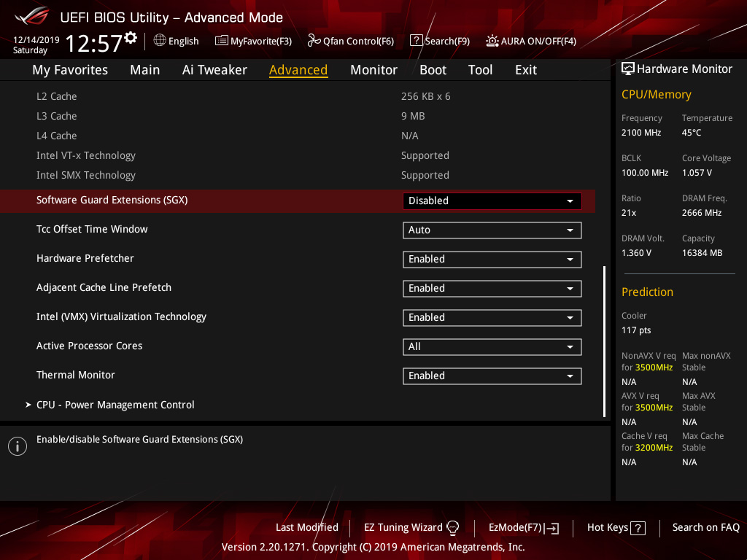Viewport: 747px width, 560px height.
Task: Open the Ai Tweaker tab
Action: pyautogui.click(x=214, y=70)
